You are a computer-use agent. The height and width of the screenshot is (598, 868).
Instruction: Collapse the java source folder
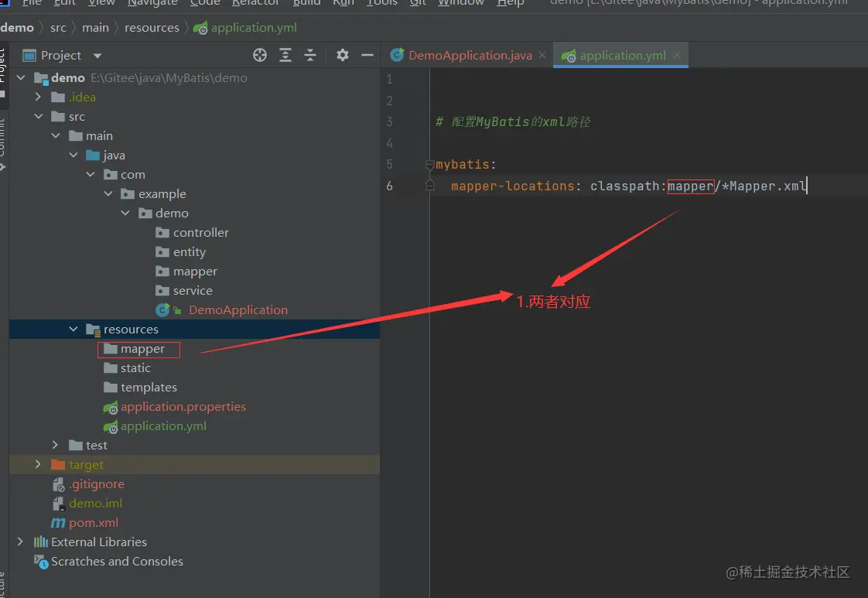pyautogui.click(x=73, y=155)
